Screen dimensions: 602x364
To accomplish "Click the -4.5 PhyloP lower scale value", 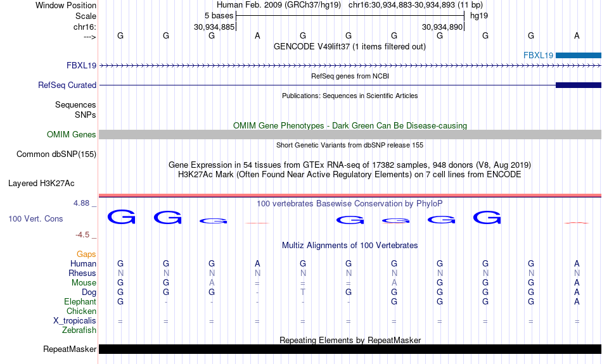I will coord(82,235).
